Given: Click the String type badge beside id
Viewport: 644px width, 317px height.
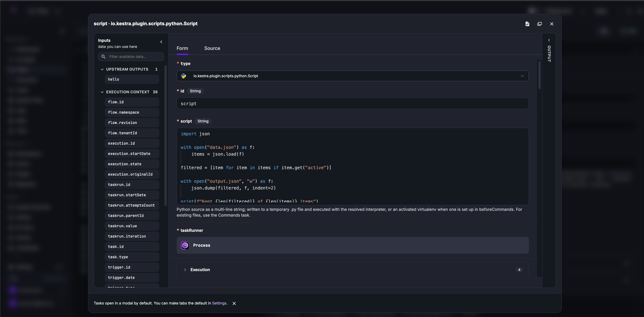Looking at the screenshot, I should click(x=195, y=91).
